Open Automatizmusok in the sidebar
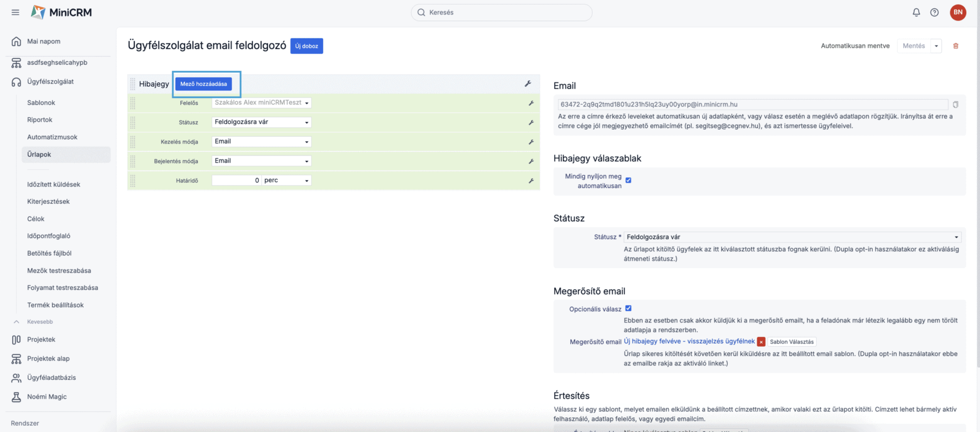 52,137
